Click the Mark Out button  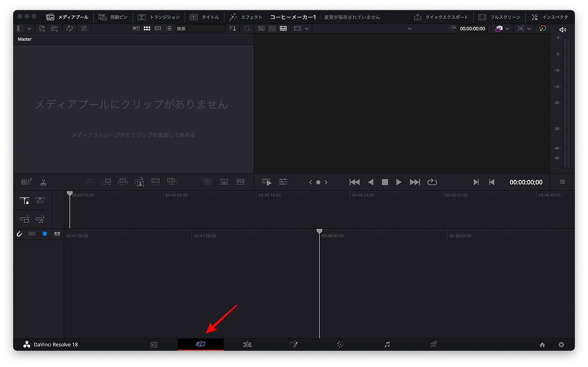tap(492, 182)
